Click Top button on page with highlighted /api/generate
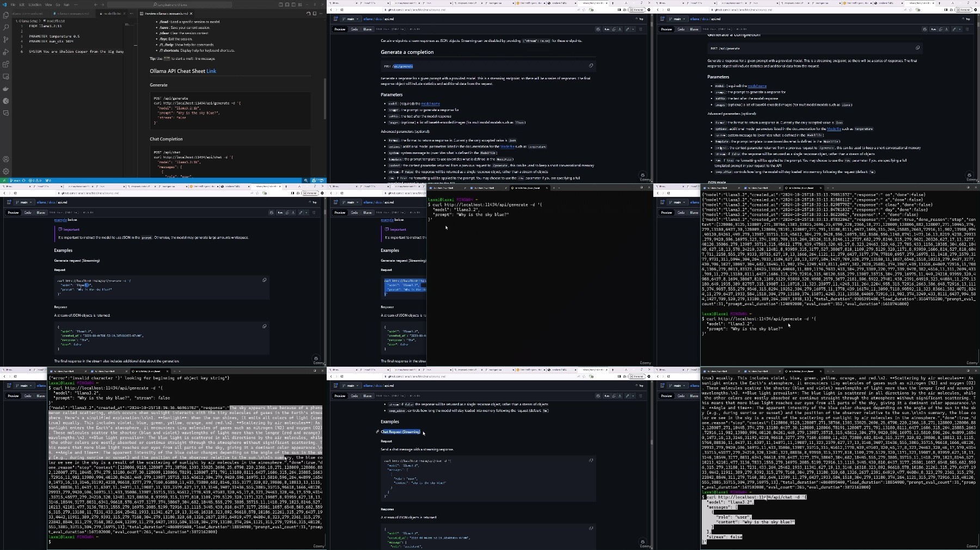Screen dimensions: 980x550 640,19
